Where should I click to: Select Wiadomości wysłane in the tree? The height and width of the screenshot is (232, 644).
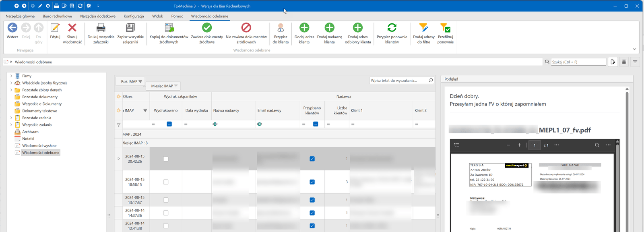point(39,146)
